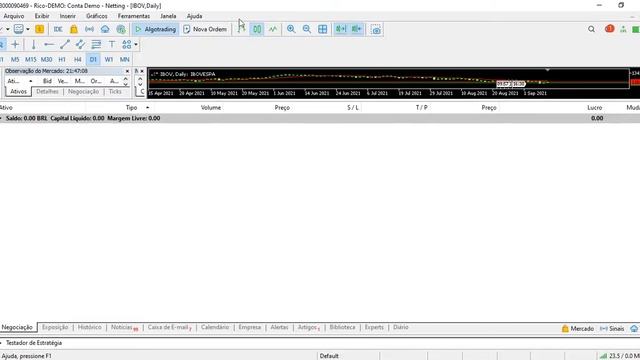This screenshot has height=360, width=640.
Task: Expand the chart type dropdown arrow
Action: coord(28,29)
